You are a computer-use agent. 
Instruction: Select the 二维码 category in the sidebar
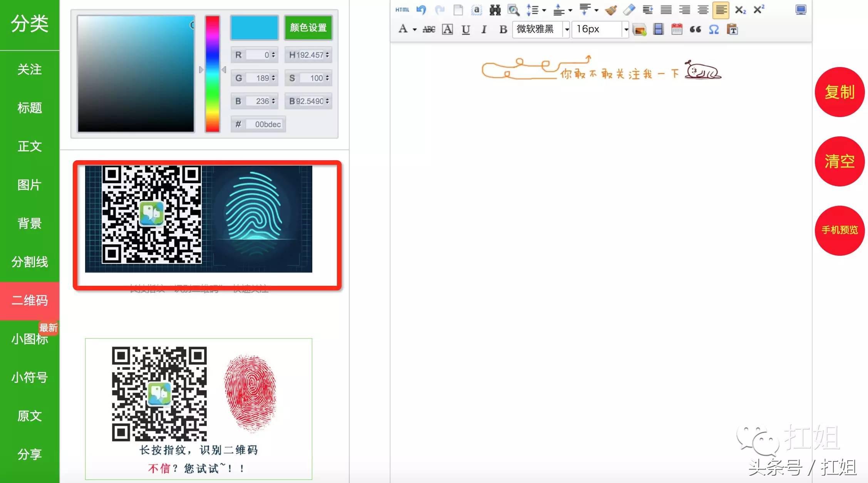pos(30,300)
